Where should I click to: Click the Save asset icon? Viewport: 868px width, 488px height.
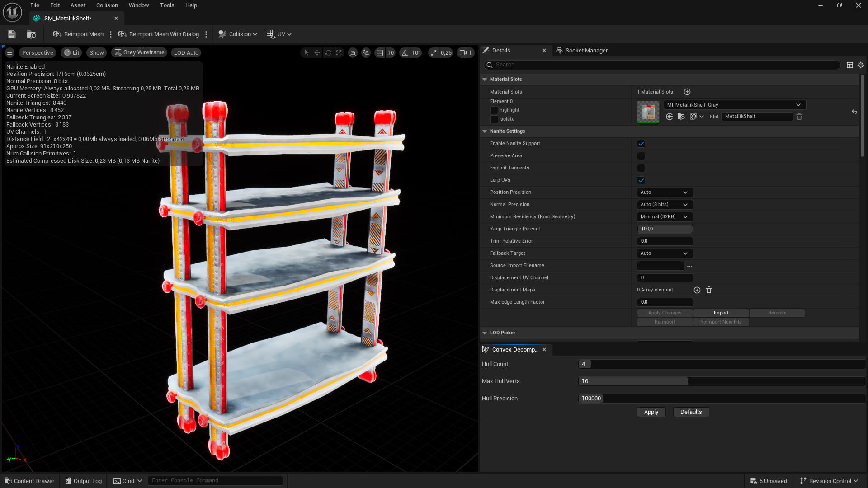point(12,34)
